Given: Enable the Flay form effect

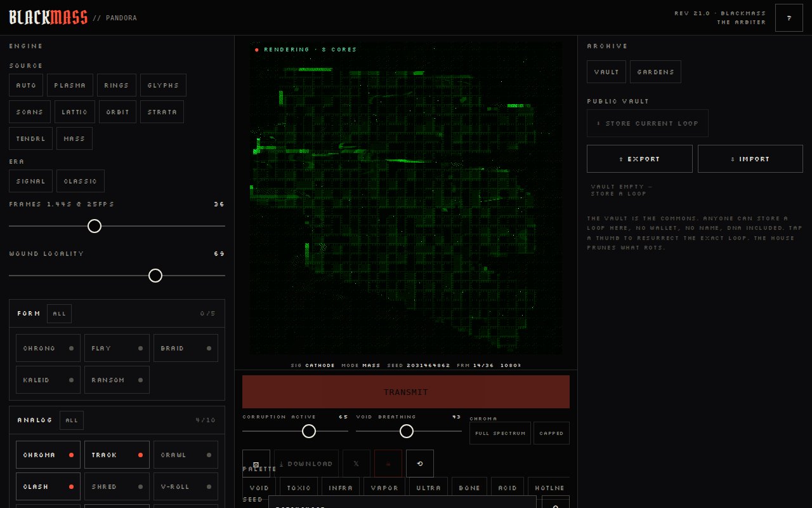Looking at the screenshot, I should [117, 348].
